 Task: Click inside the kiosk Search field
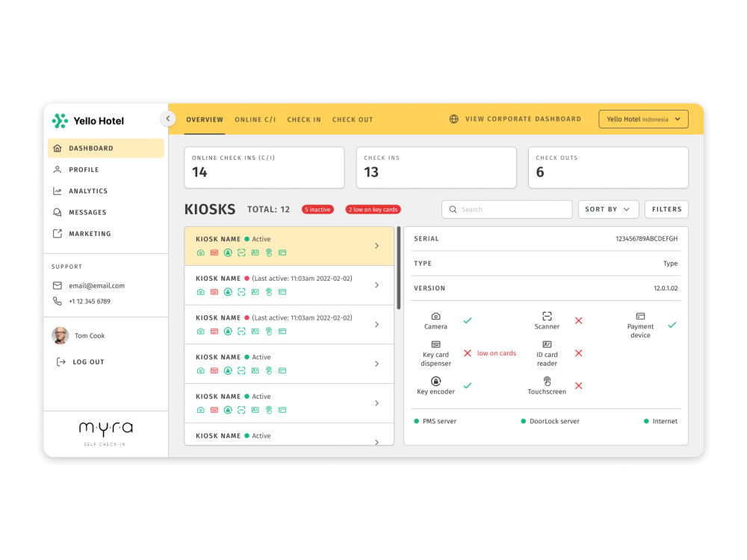506,209
